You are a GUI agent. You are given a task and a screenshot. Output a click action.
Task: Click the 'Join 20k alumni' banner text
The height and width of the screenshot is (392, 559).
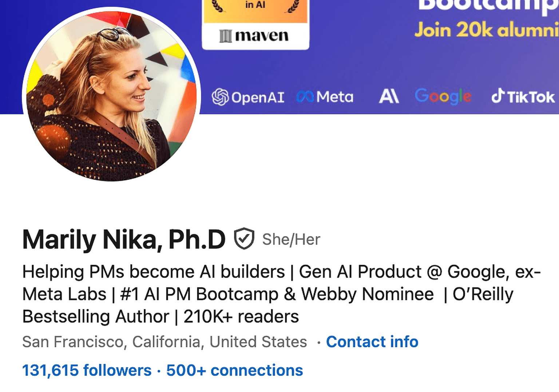point(486,30)
